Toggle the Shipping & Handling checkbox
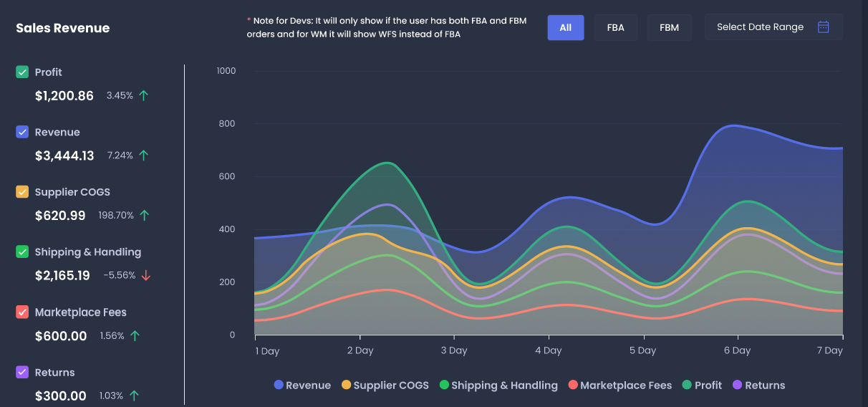Screen dimensions: 868x407 point(22,252)
